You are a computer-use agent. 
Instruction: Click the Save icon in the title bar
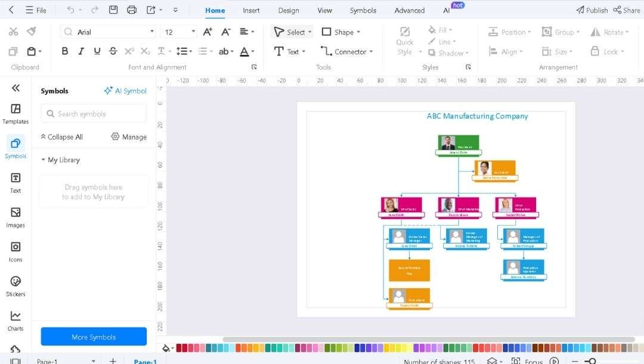113,10
